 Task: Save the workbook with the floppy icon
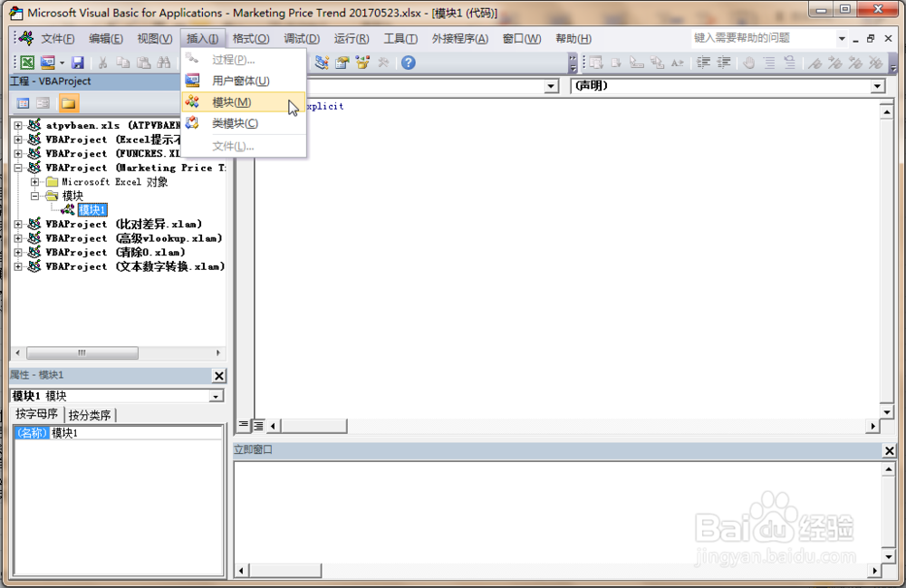pos(77,63)
